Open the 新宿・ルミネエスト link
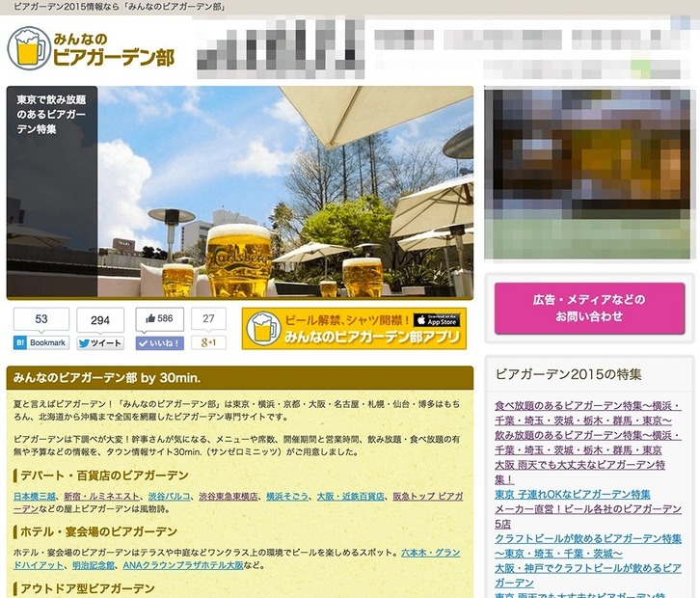 click(x=102, y=496)
